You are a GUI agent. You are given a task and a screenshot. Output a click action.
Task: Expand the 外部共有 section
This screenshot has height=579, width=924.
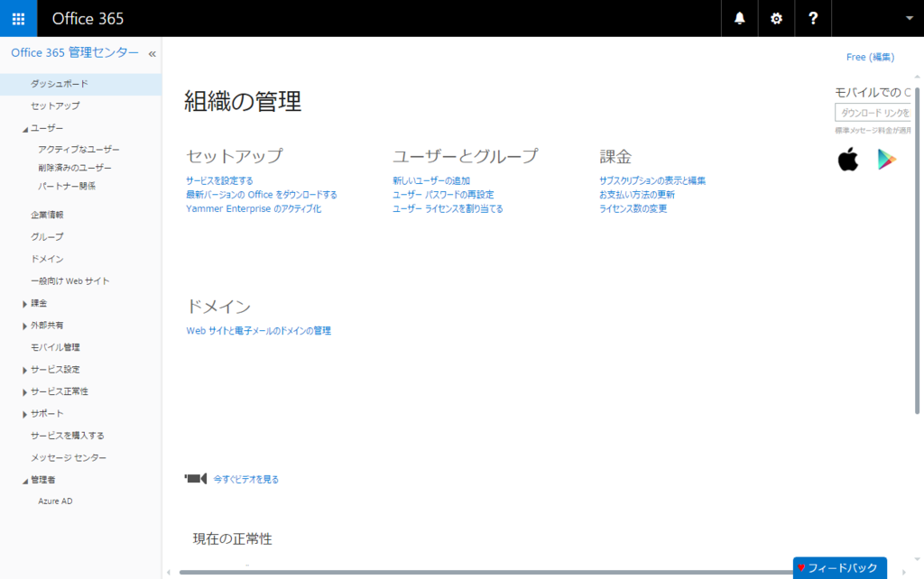pos(24,326)
